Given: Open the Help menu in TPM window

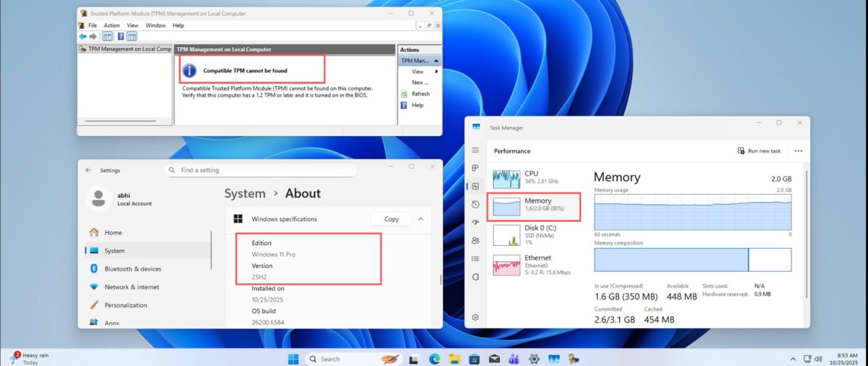Looking at the screenshot, I should (x=178, y=25).
